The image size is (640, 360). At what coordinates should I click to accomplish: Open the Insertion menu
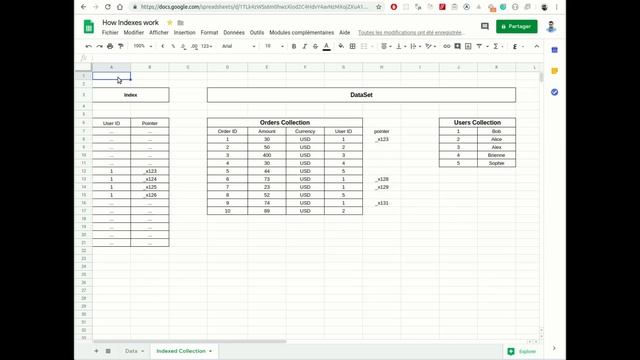coord(184,33)
